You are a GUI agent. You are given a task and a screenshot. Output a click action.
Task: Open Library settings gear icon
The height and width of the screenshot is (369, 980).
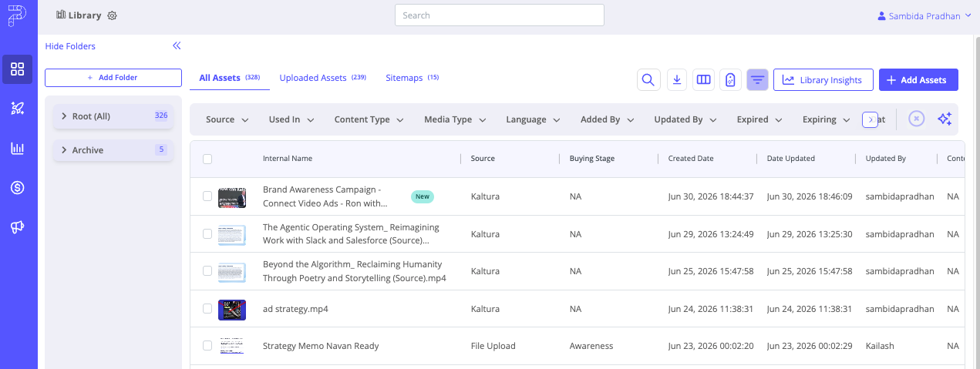[112, 15]
